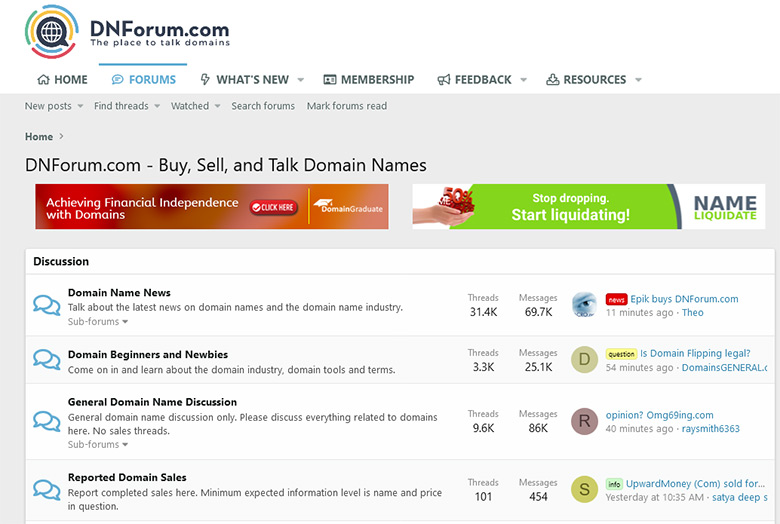Open the WHAT'S NEW tab

point(244,80)
